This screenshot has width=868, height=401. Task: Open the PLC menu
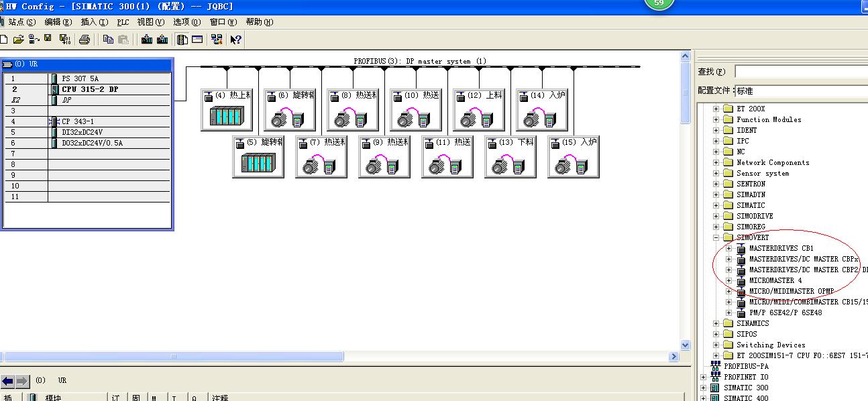[123, 22]
